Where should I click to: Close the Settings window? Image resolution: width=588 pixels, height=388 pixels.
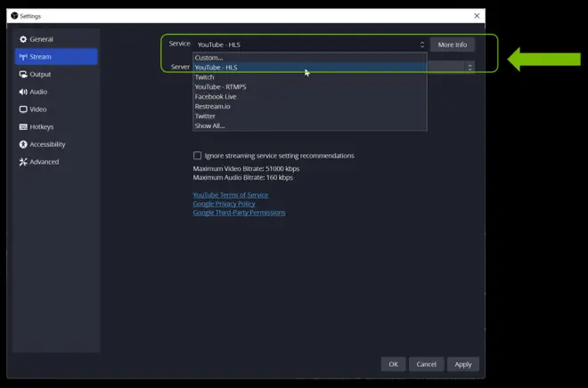coord(477,16)
